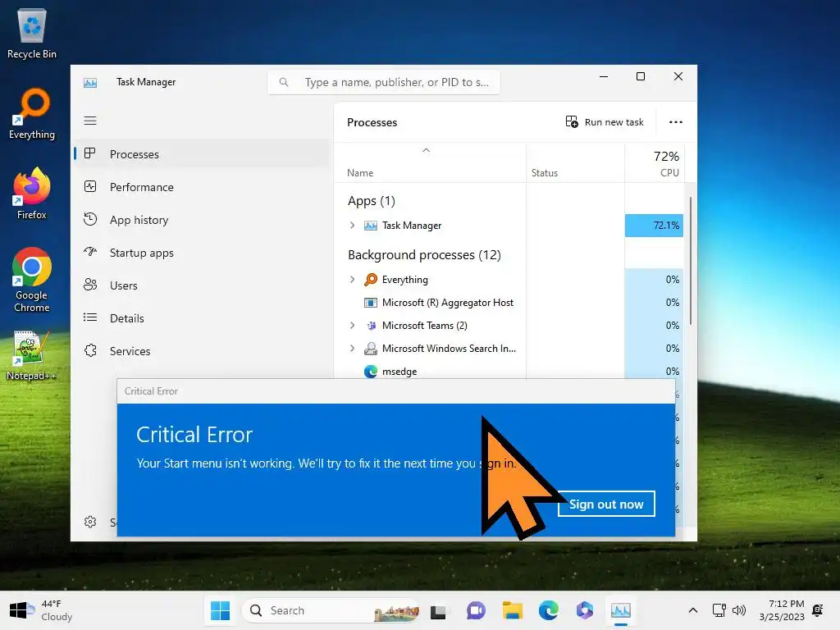
Task: Click the Task Manager 72.1% CPU cell
Action: click(654, 226)
